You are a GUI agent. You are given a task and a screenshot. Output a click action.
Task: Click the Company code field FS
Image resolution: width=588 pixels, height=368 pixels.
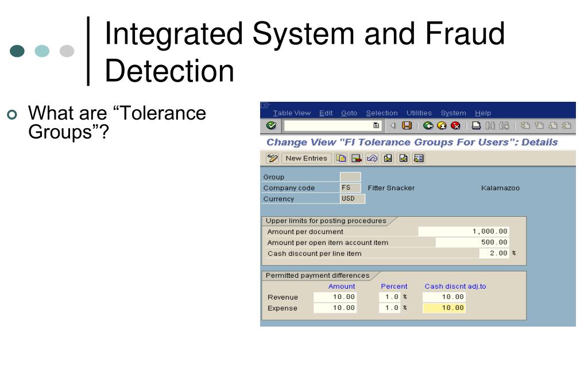[350, 188]
